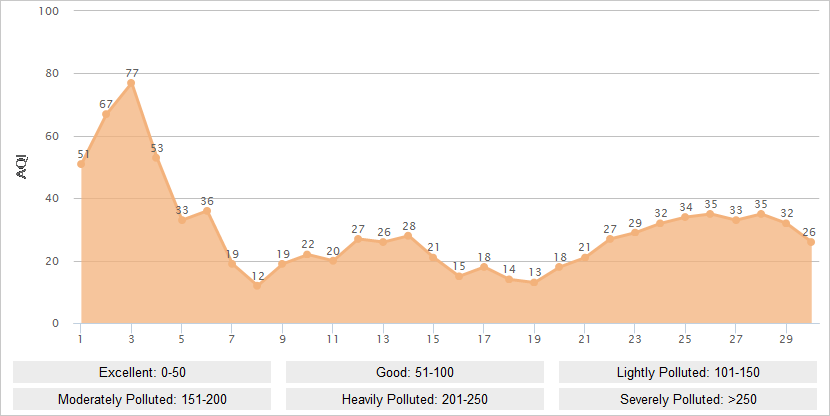The image size is (830, 416).
Task: Select the data point labeled 28
Action: point(408,236)
